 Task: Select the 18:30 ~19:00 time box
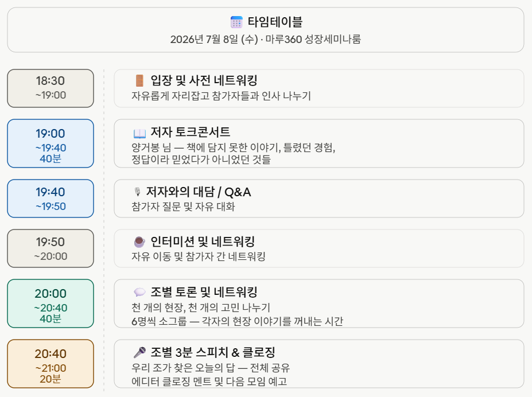point(51,88)
